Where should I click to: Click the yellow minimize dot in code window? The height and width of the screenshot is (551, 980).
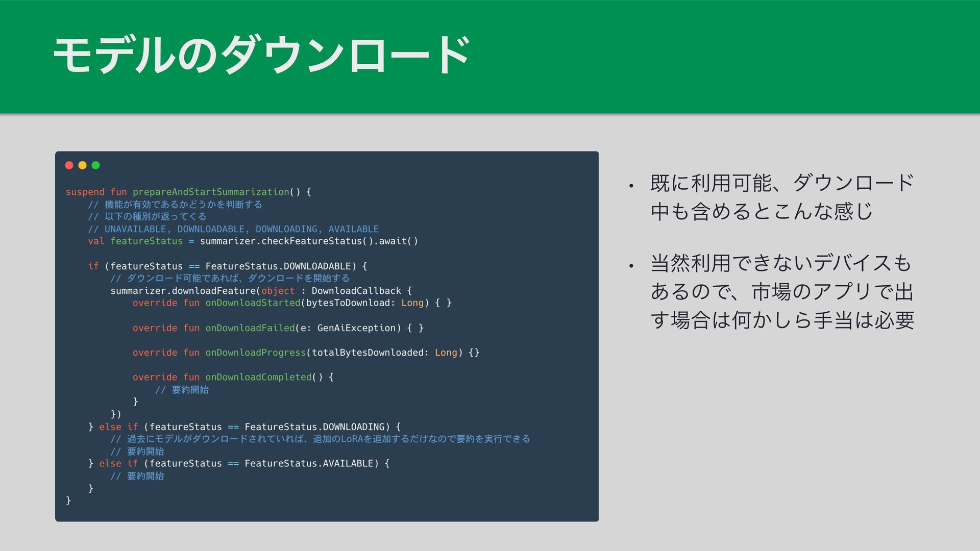point(83,165)
